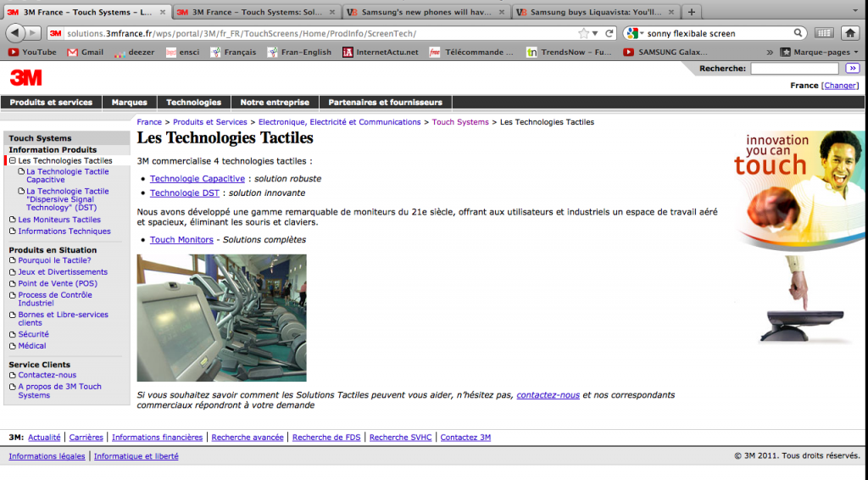Viewport: 868px width, 480px height.
Task: Follow the contactez-nous link in paragraph
Action: point(548,394)
